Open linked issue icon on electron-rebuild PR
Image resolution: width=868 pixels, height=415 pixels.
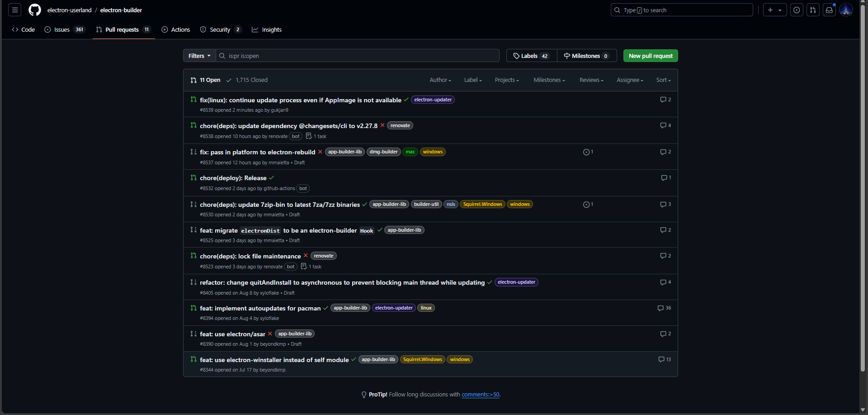[x=588, y=152]
